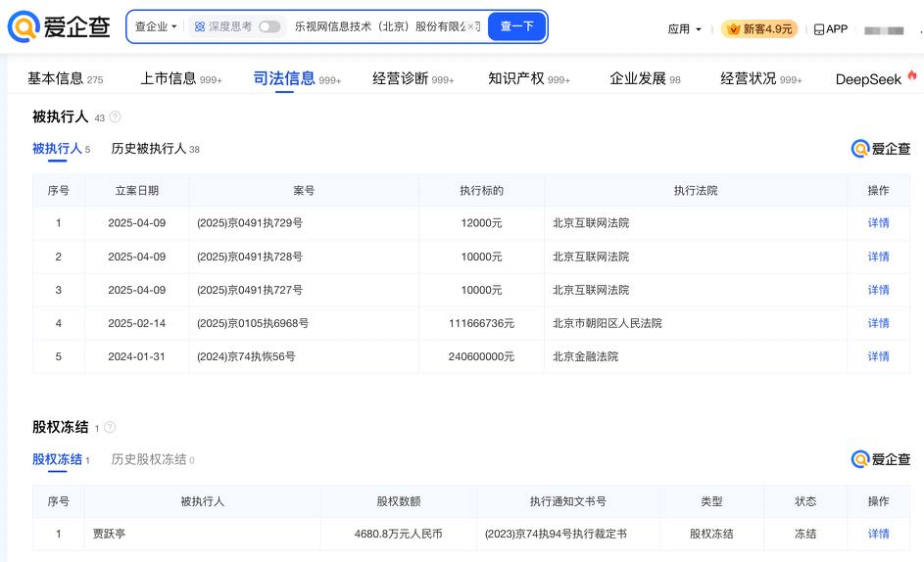Switch to the 经营状况 tab
This screenshot has width=924, height=562.
(760, 78)
